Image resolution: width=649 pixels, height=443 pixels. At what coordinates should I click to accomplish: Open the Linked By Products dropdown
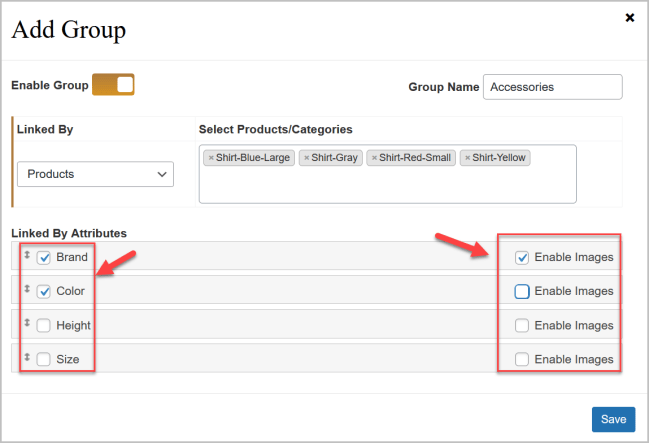click(x=95, y=174)
